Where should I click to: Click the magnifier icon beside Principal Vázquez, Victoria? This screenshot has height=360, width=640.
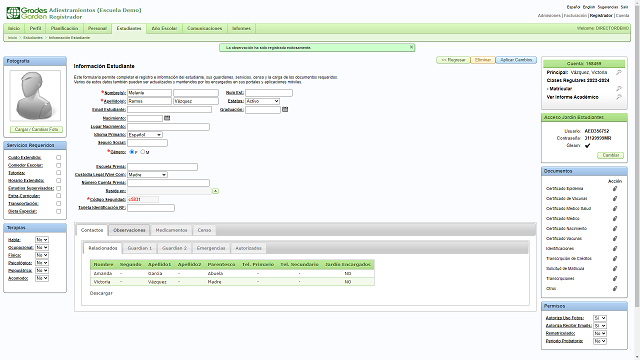[619, 72]
